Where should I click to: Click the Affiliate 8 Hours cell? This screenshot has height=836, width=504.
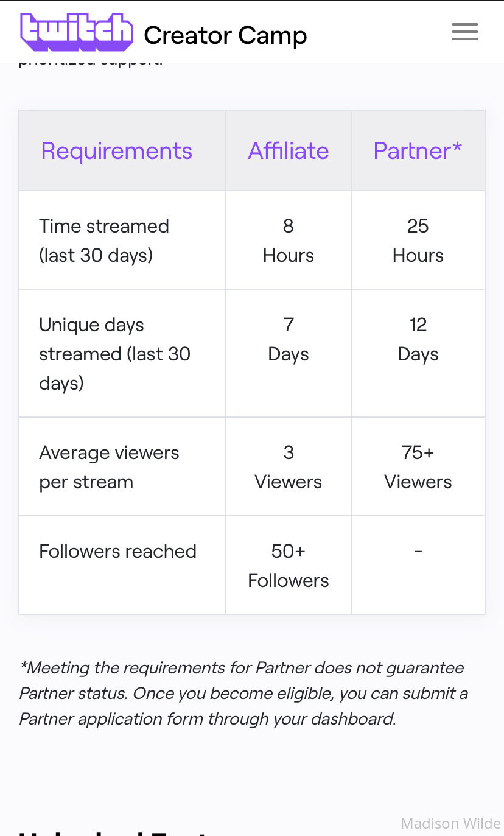coord(289,241)
